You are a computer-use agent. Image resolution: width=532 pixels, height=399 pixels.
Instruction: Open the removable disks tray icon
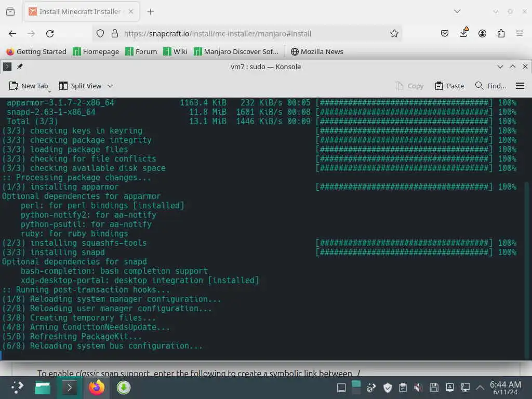[434, 388]
